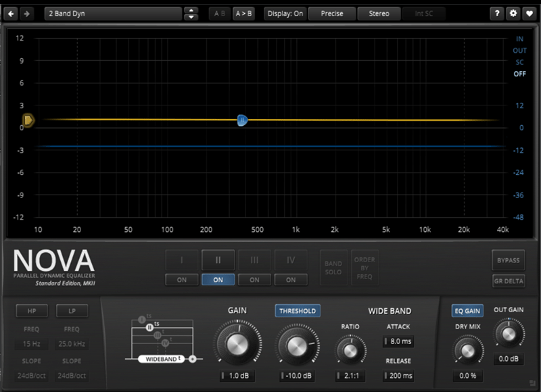The width and height of the screenshot is (541, 392).
Task: Click the band II node in the routing diagram
Action: (149, 327)
